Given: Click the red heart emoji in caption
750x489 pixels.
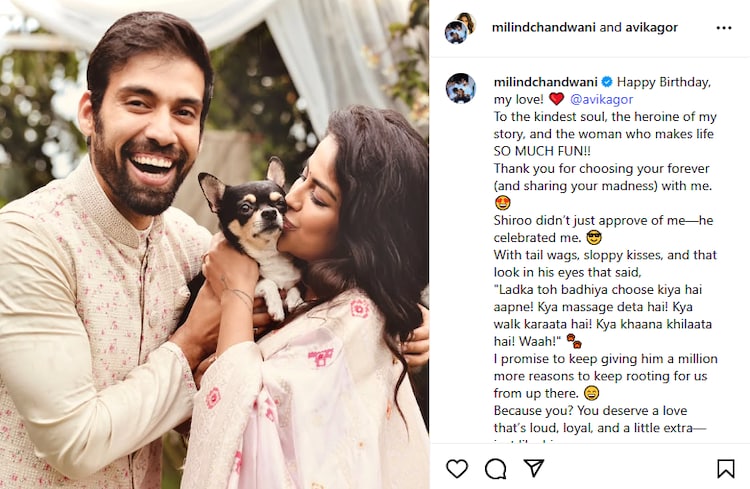Looking at the screenshot, I should click(x=556, y=99).
